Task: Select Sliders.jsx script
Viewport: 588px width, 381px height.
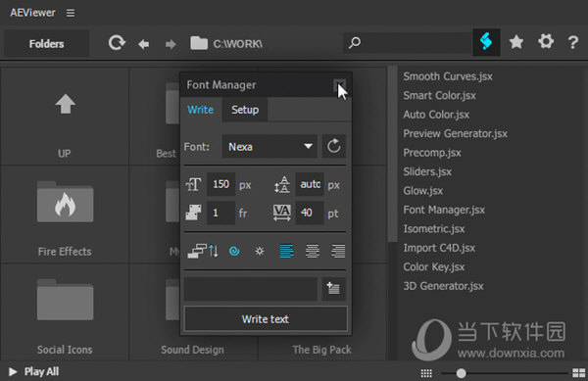Action: (427, 172)
